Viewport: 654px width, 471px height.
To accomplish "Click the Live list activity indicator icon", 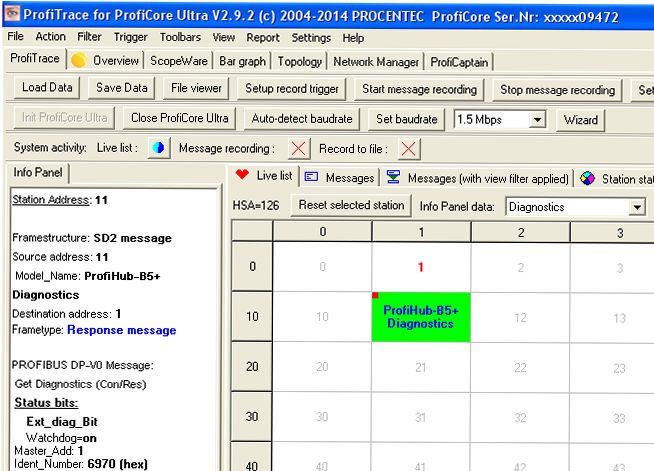I will point(158,148).
